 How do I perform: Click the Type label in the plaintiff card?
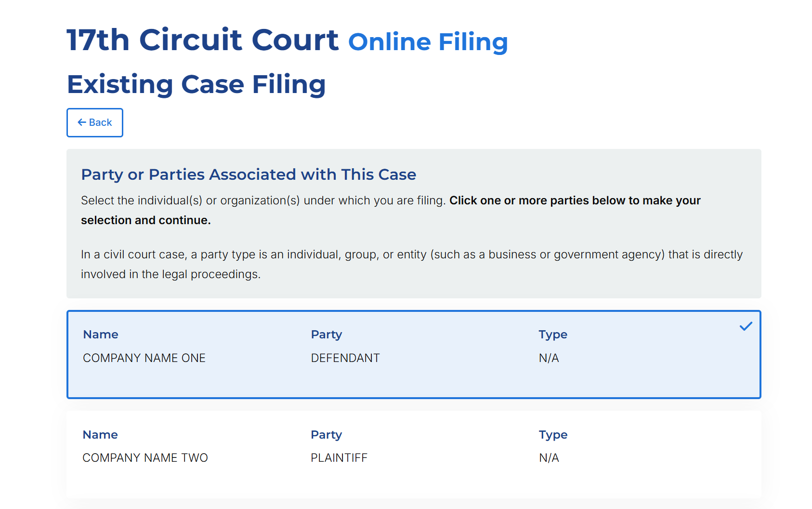pos(553,435)
